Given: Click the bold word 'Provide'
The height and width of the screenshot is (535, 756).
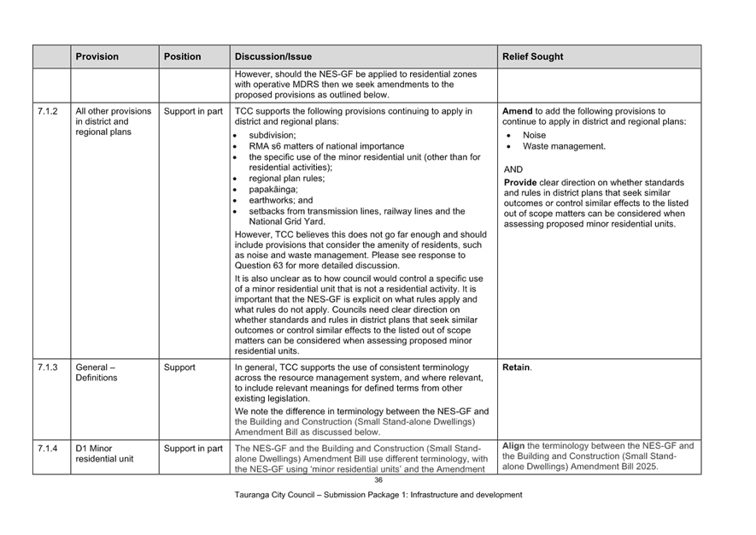Looking at the screenshot, I should (520, 182).
